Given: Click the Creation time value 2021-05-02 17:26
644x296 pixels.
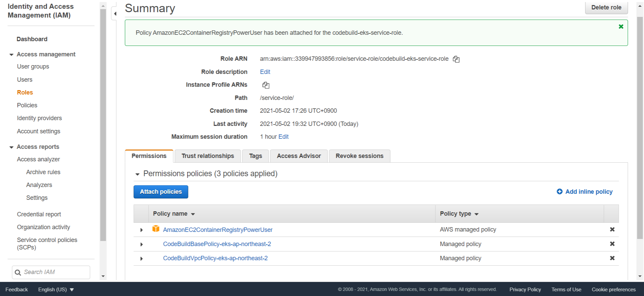Looking at the screenshot, I should (x=298, y=111).
